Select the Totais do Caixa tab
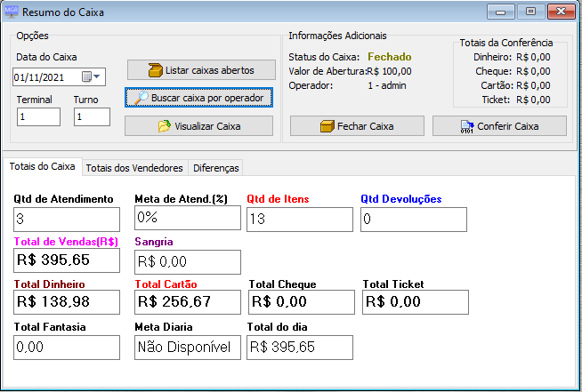 click(x=42, y=166)
